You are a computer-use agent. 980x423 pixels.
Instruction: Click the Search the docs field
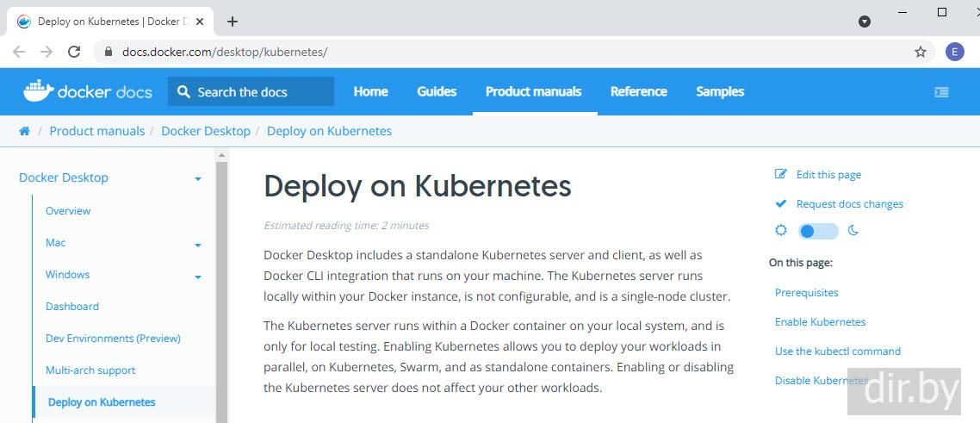pyautogui.click(x=251, y=91)
